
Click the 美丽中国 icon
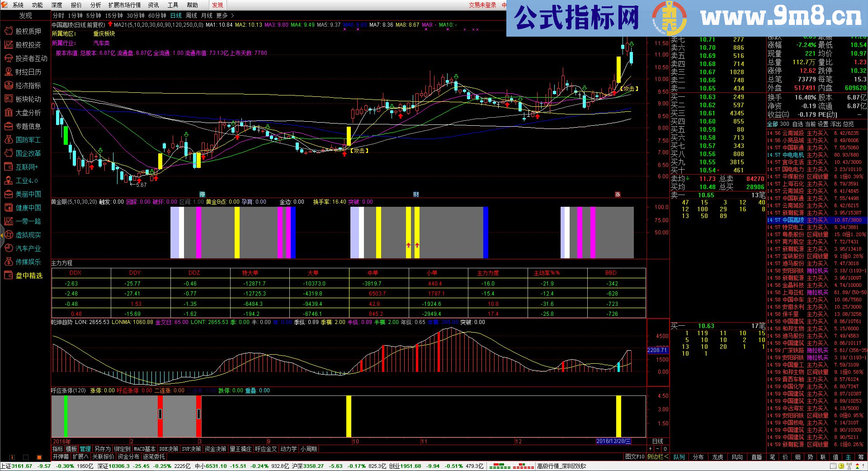click(8, 194)
